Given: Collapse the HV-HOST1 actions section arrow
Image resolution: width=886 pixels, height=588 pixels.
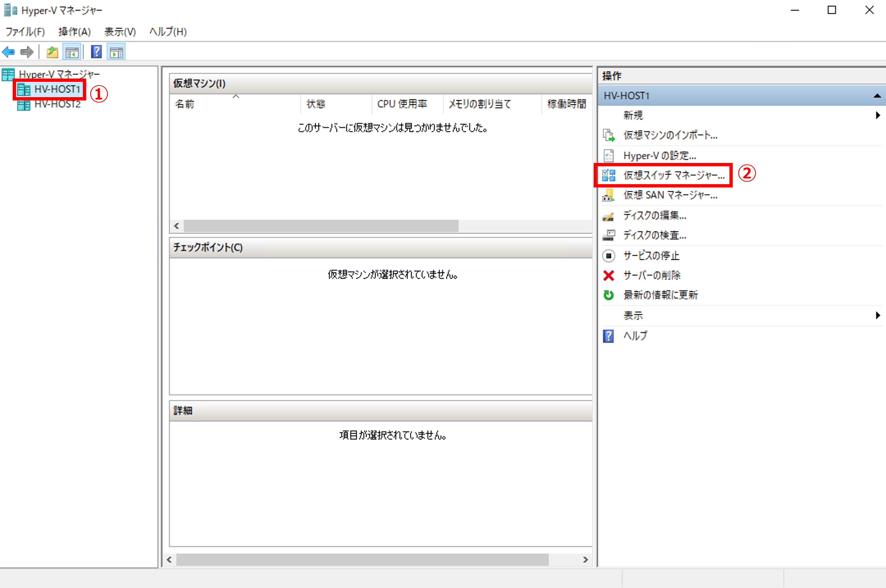Looking at the screenshot, I should tap(877, 96).
